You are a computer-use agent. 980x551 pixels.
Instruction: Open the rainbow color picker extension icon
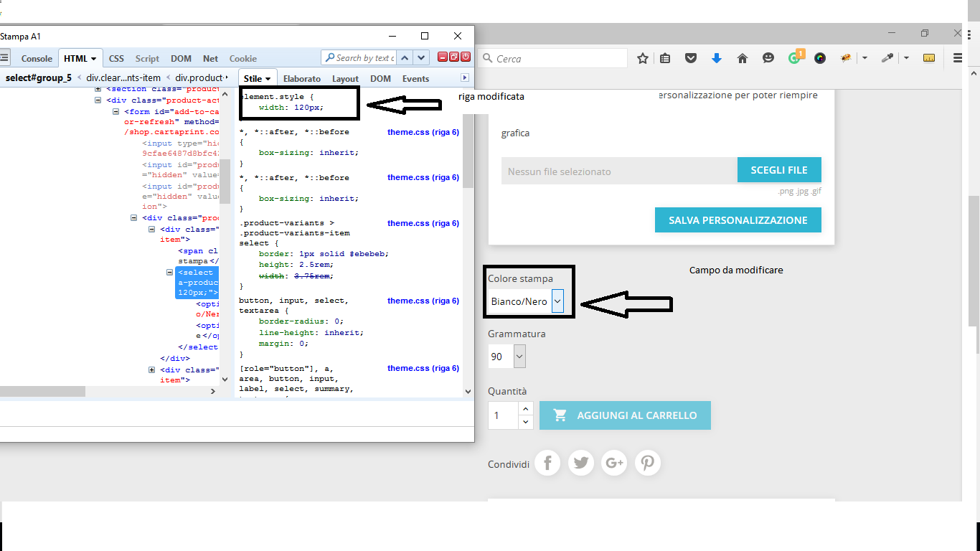pyautogui.click(x=820, y=58)
